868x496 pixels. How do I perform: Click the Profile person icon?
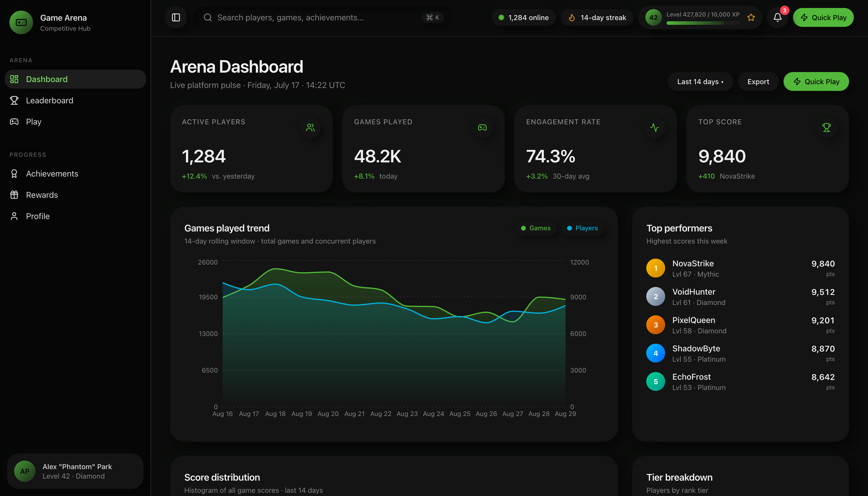click(14, 216)
